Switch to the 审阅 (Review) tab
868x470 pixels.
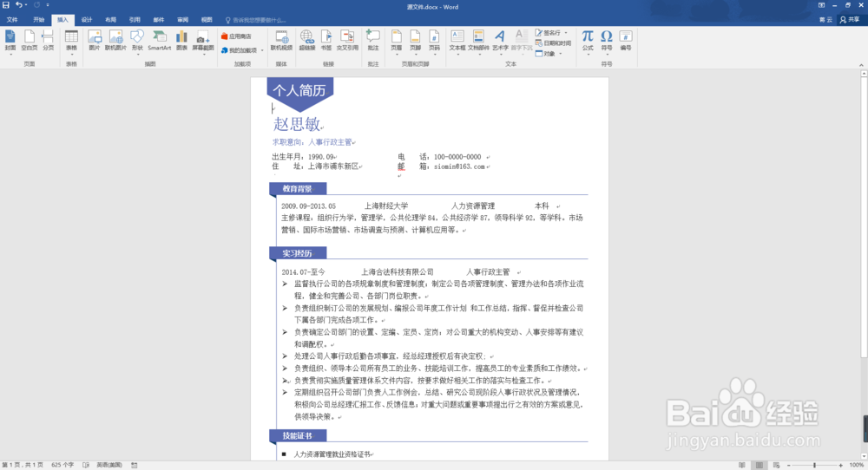pos(182,20)
